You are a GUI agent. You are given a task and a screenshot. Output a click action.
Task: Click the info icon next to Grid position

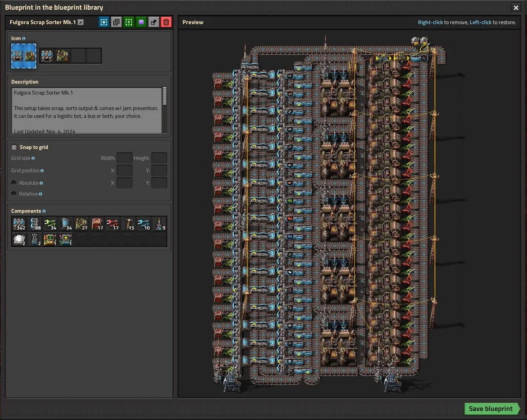click(x=42, y=171)
